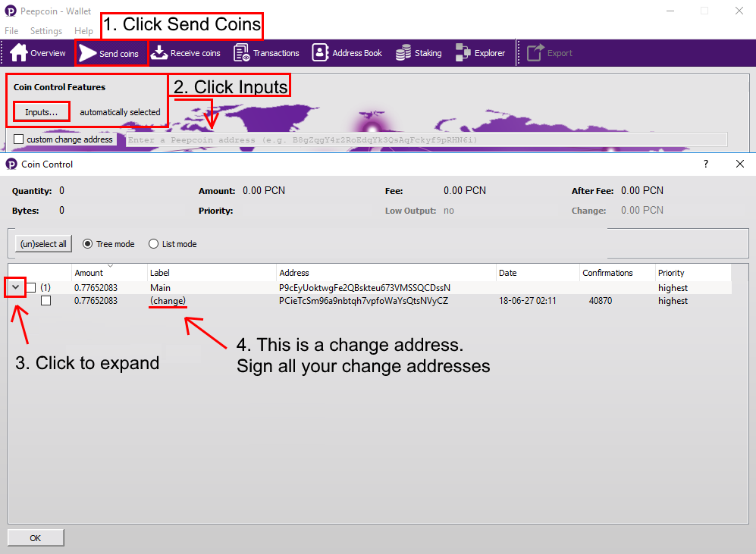
Task: Select Tree mode radio button
Action: tap(87, 244)
